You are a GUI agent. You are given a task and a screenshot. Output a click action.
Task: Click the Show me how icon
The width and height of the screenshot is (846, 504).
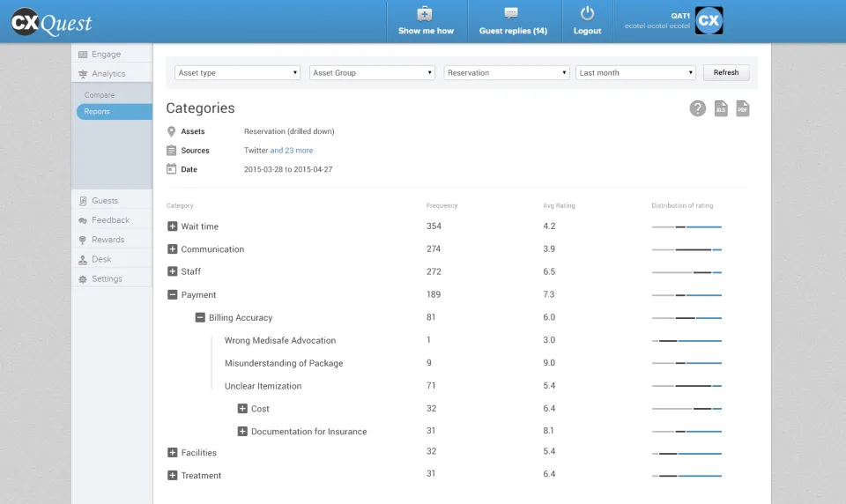(425, 14)
